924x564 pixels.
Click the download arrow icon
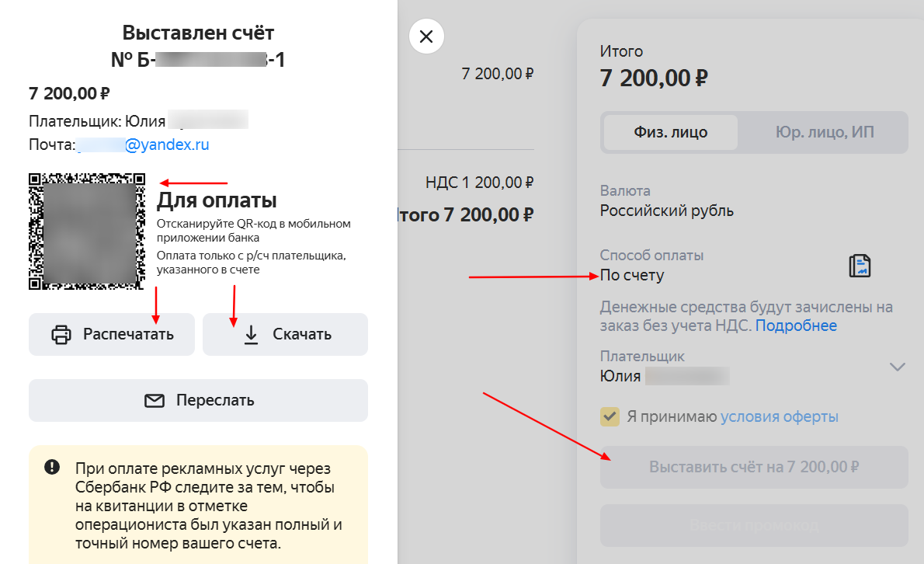click(x=251, y=335)
